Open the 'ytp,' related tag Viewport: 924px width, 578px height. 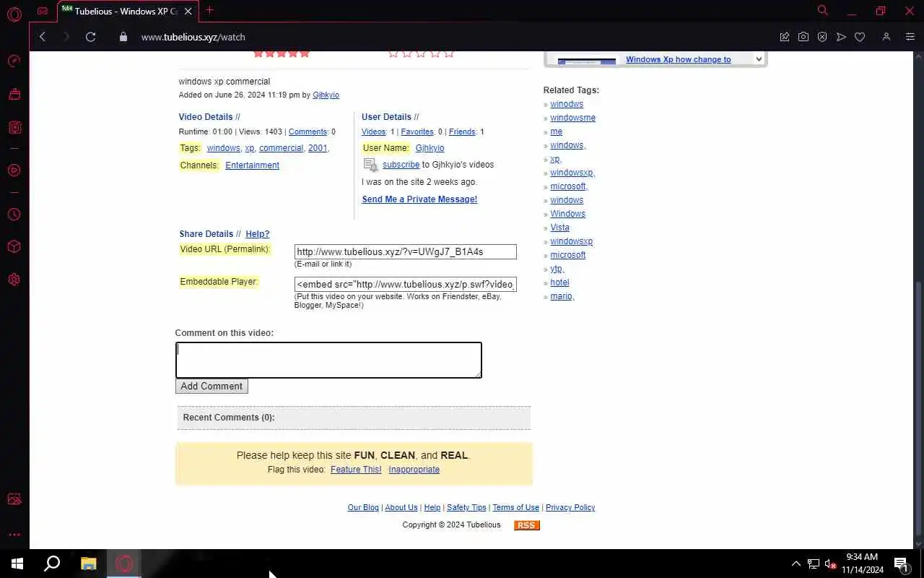point(557,269)
